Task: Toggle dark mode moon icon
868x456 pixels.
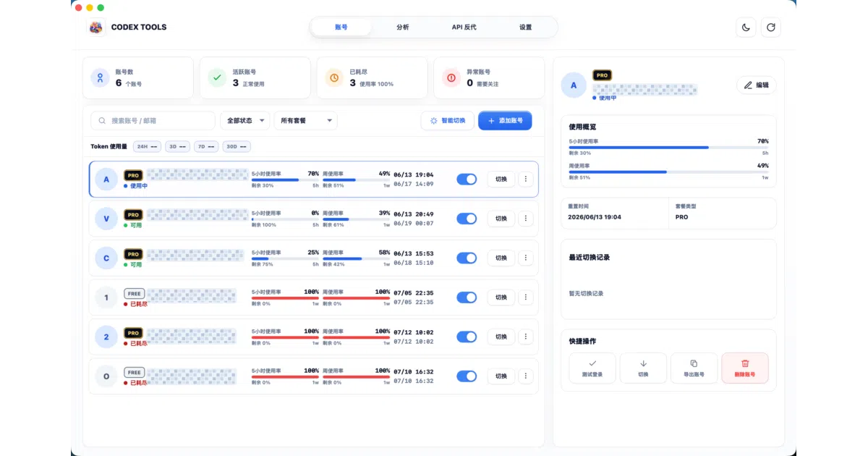Action: click(x=746, y=28)
